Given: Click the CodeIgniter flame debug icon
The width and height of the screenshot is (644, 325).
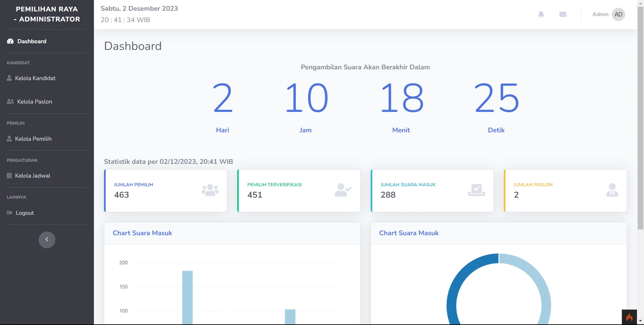Looking at the screenshot, I should 629,317.
